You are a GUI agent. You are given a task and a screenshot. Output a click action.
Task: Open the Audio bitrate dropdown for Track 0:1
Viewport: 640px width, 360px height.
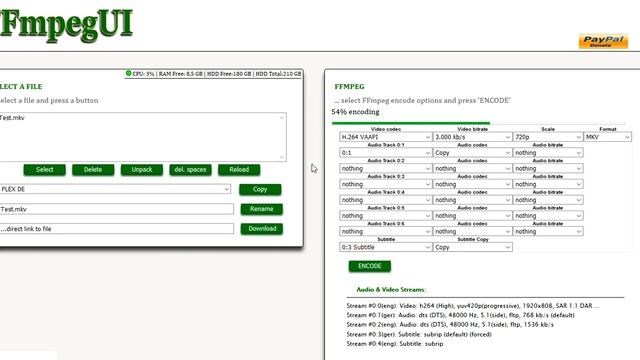coord(548,153)
